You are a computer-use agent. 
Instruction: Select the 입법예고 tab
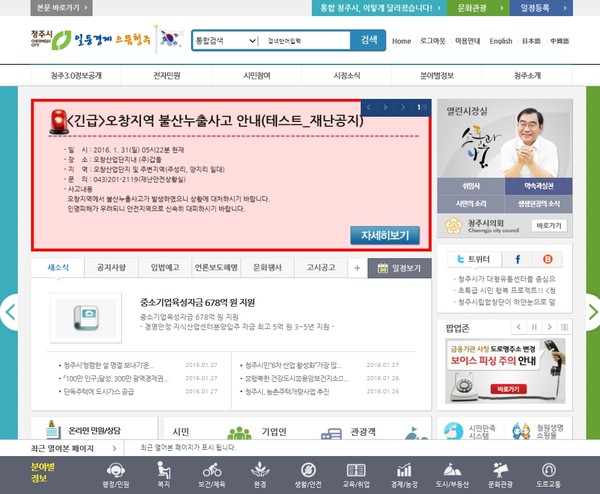pos(165,267)
